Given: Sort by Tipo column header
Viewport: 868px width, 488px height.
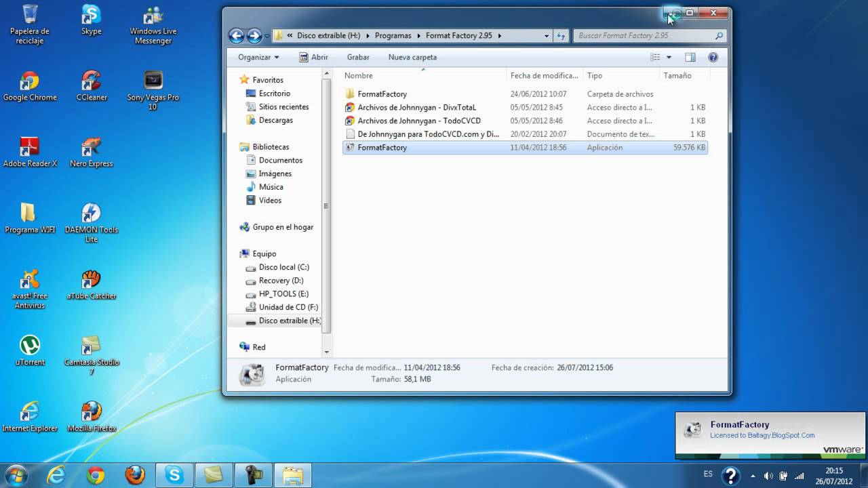Looking at the screenshot, I should (x=621, y=76).
